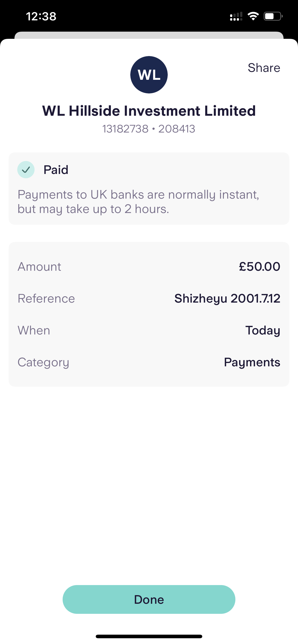This screenshot has height=644, width=298.
Task: Tap the battery indicator icon
Action: 273,16
